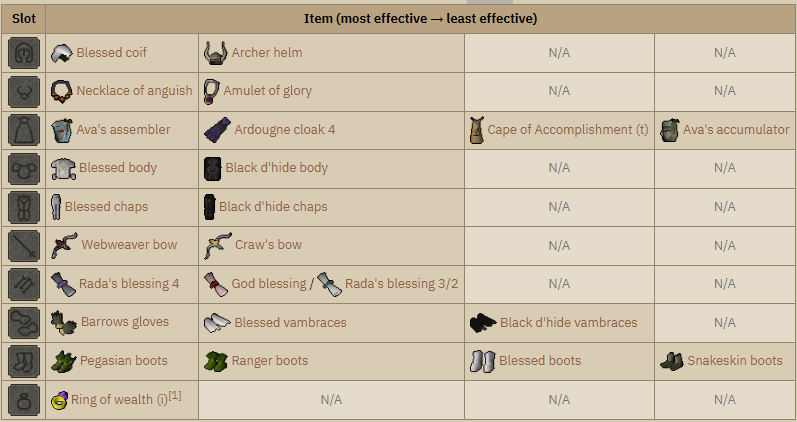
Task: Click the Archer helm icon
Action: (216, 53)
